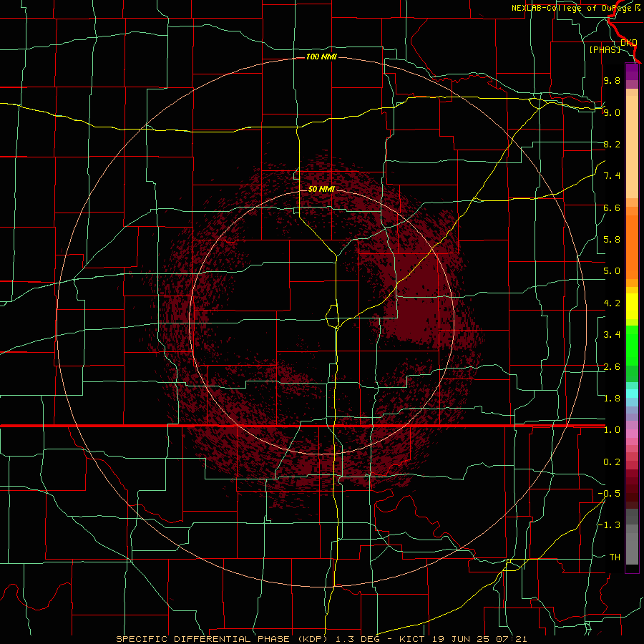Click the cyan legend color band
The image size is (644, 644).
632,394
